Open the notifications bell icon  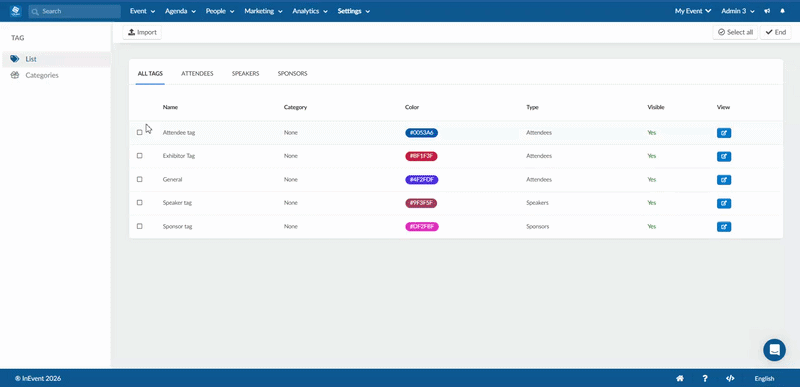[x=783, y=11]
